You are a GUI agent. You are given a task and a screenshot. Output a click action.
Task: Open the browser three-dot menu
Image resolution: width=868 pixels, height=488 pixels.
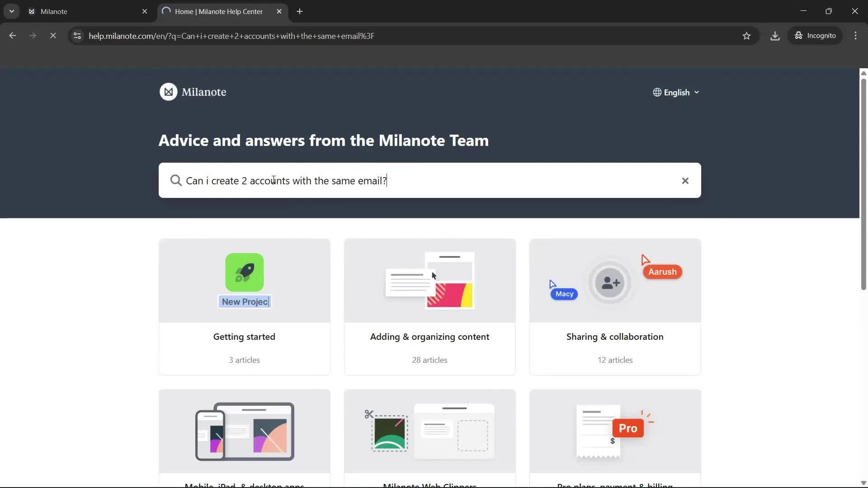pyautogui.click(x=856, y=36)
